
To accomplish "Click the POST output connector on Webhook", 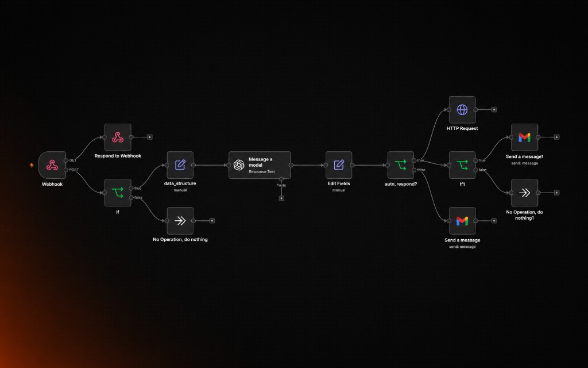I will coord(66,170).
